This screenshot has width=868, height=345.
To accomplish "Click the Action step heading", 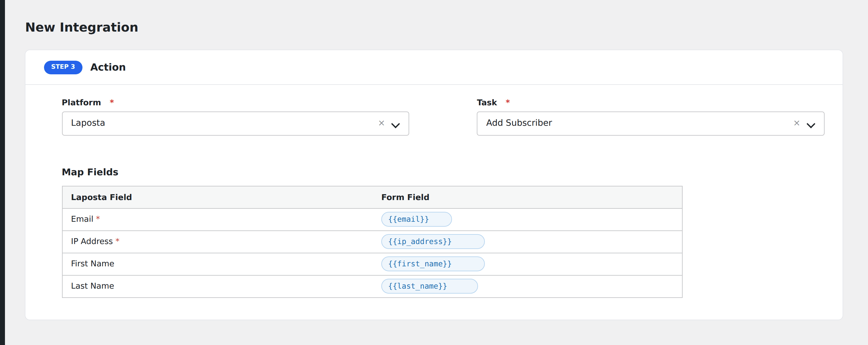I will (x=108, y=67).
